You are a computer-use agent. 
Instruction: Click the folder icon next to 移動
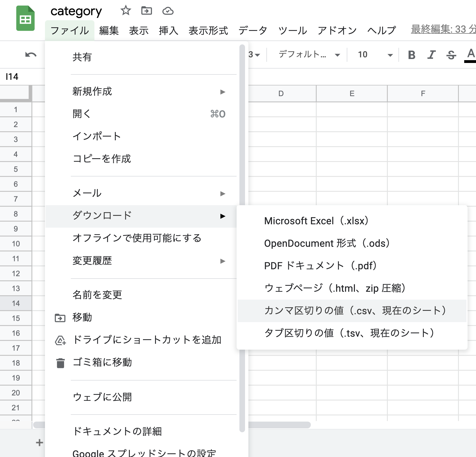coord(60,318)
